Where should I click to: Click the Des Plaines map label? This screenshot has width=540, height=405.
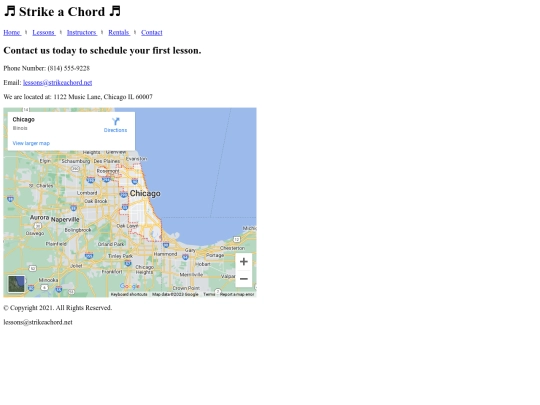tap(107, 161)
